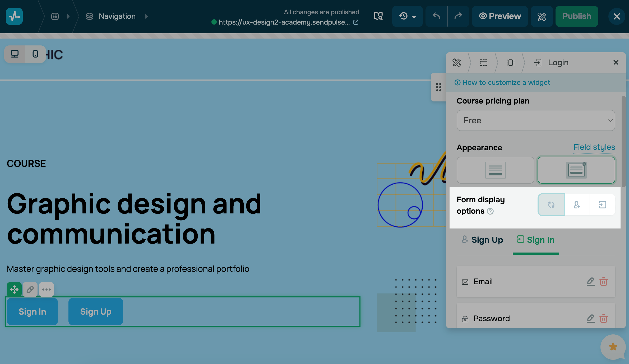Select the inline form appearance option
Screen dimensions: 629x364
pos(495,170)
